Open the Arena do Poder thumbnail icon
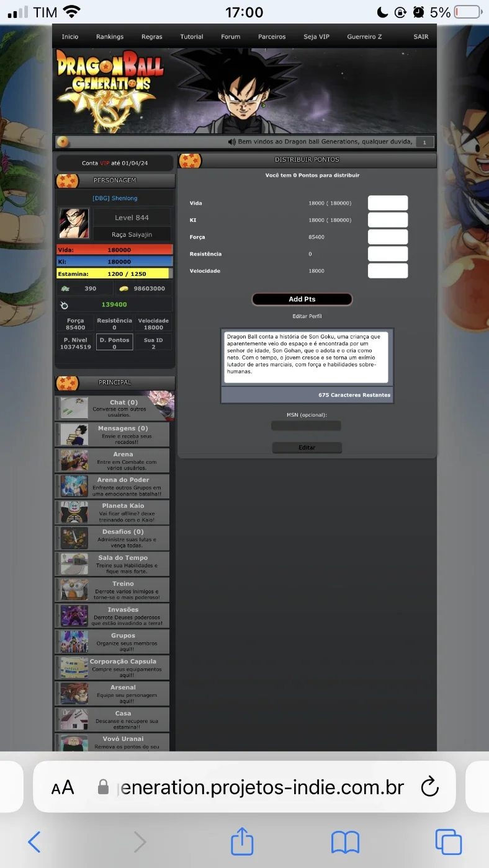This screenshot has width=489, height=868. coord(74,486)
